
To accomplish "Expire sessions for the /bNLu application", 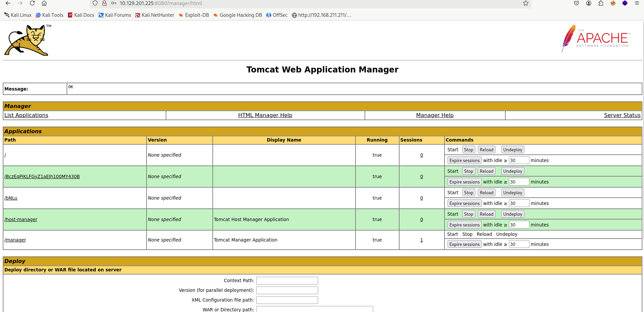I will pyautogui.click(x=465, y=203).
